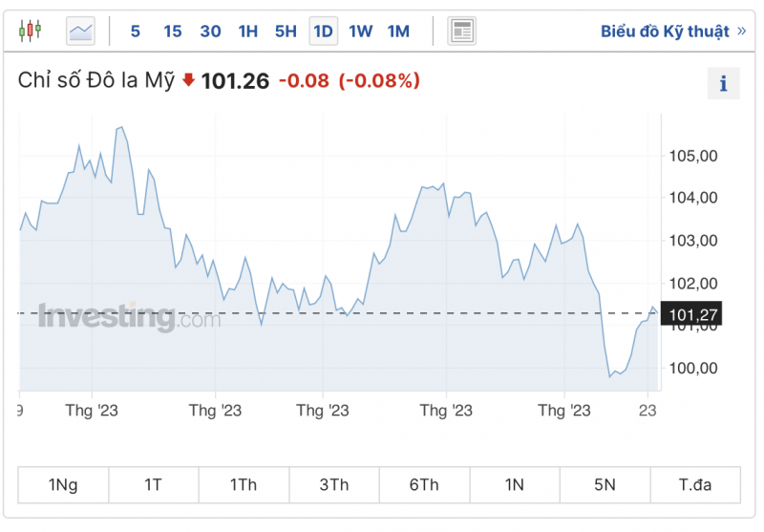
Task: Set interval to 5 minutes
Action: click(x=136, y=32)
